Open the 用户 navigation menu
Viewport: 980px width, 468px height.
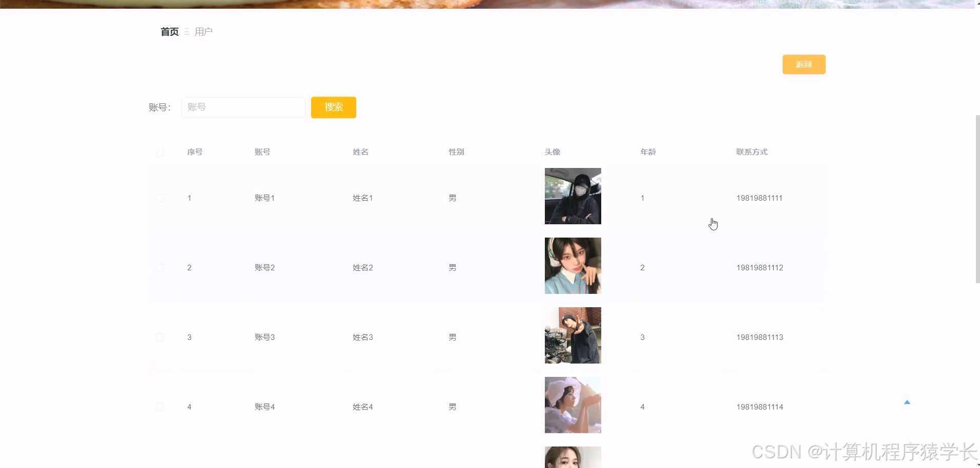click(x=203, y=31)
